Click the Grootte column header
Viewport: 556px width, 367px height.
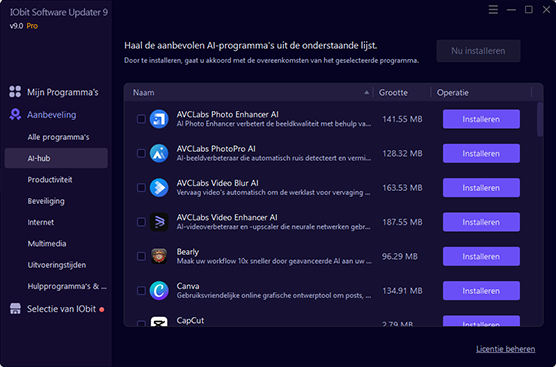coord(393,93)
